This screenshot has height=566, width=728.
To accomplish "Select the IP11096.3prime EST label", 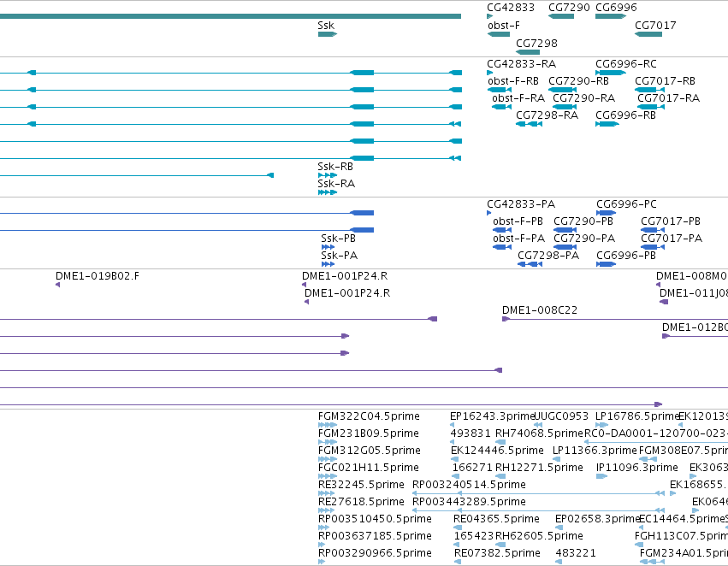I will [x=637, y=468].
